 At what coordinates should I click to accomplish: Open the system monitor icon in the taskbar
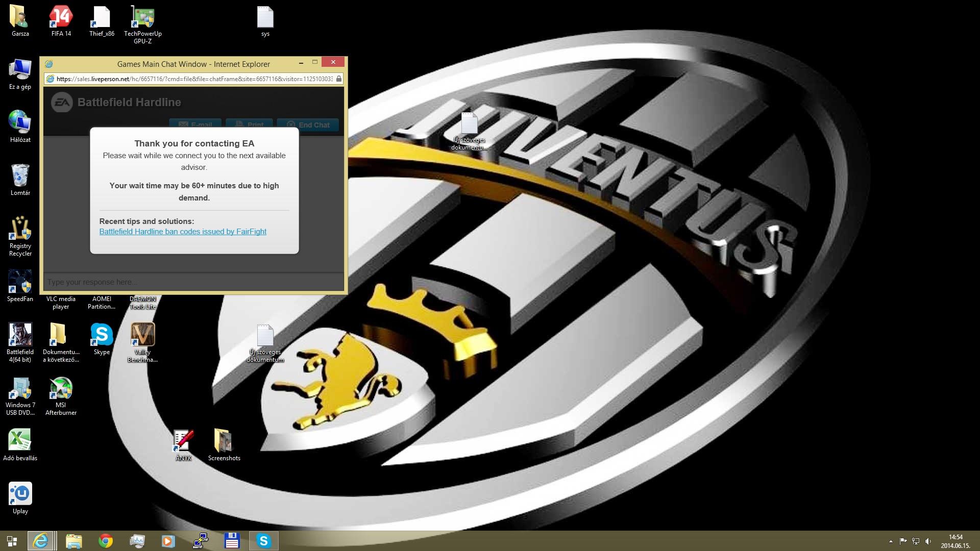click(x=137, y=541)
